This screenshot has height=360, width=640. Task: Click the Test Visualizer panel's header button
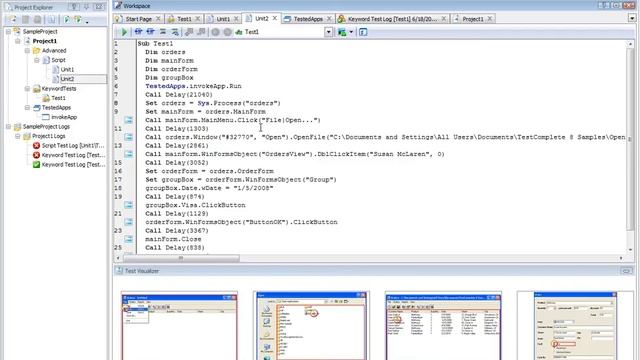coord(627,271)
